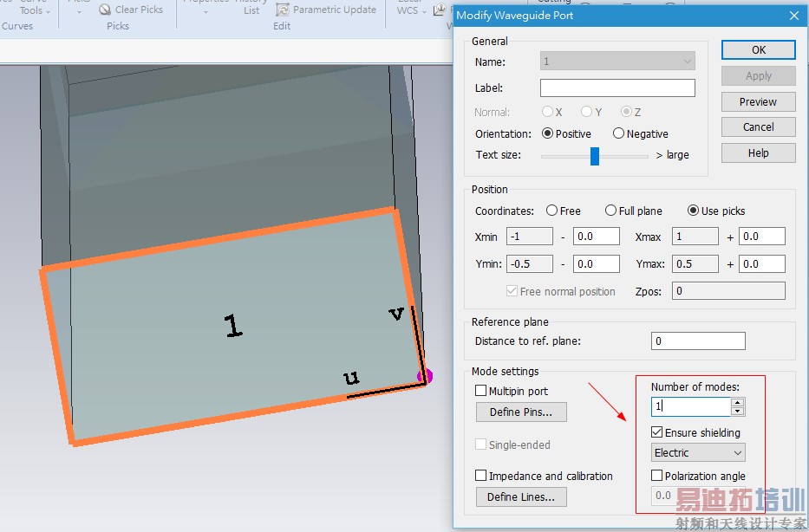Select Negative orientation
809x532 pixels.
tap(618, 133)
